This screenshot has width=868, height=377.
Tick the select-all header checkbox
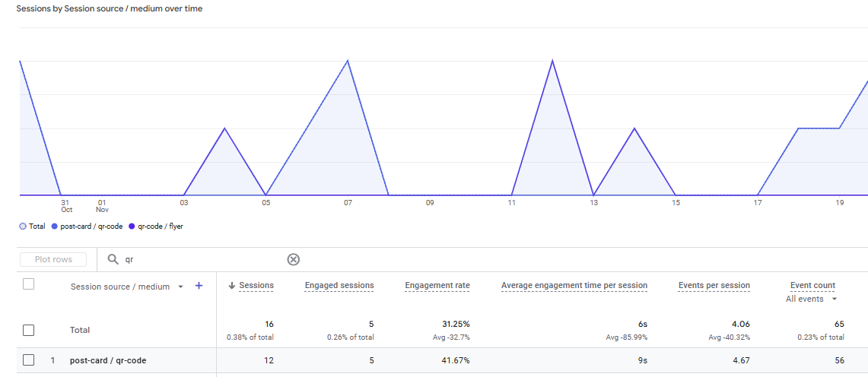pyautogui.click(x=29, y=284)
